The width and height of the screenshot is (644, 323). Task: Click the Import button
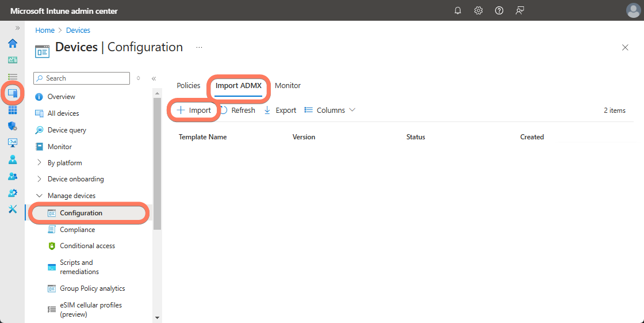pos(194,111)
